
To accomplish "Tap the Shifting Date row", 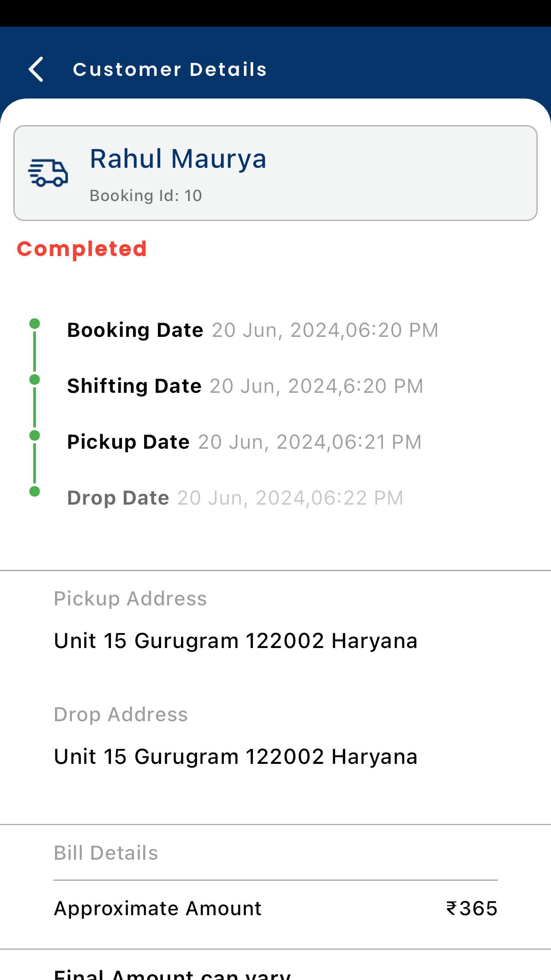I will tap(245, 386).
